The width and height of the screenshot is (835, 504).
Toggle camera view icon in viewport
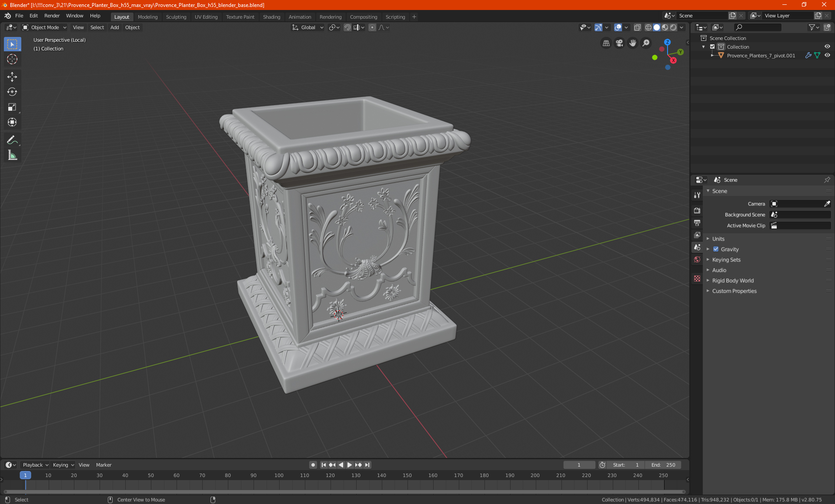[x=619, y=43]
